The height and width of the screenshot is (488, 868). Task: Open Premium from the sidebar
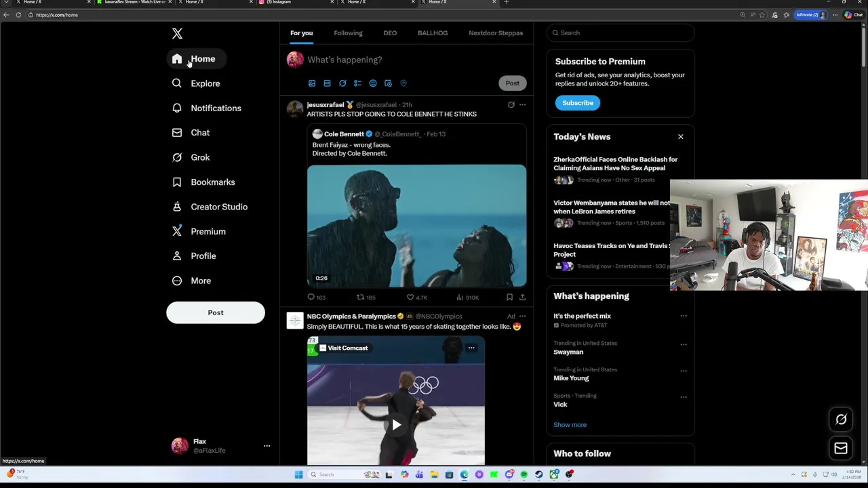(199, 231)
